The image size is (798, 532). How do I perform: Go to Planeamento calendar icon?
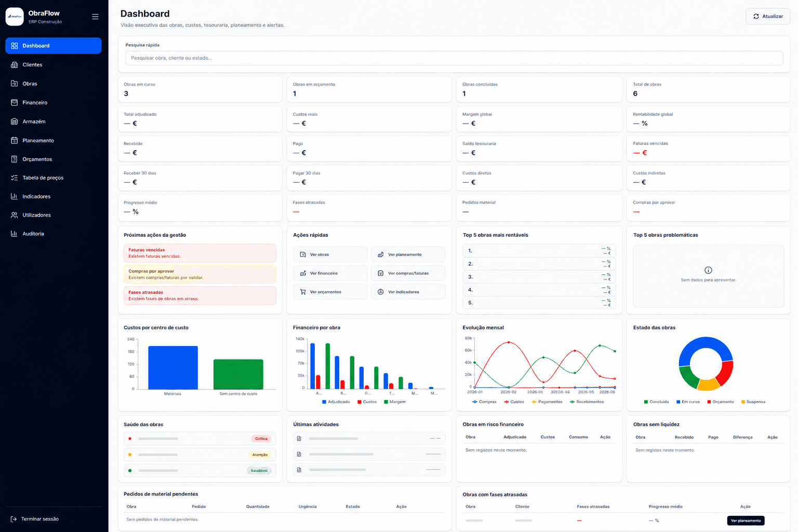click(x=15, y=140)
